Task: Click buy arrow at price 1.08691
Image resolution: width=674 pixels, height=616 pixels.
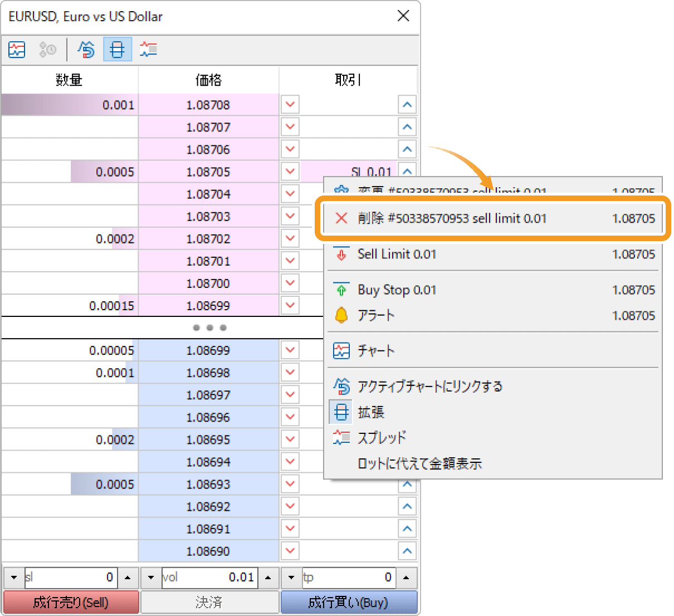Action: [407, 529]
